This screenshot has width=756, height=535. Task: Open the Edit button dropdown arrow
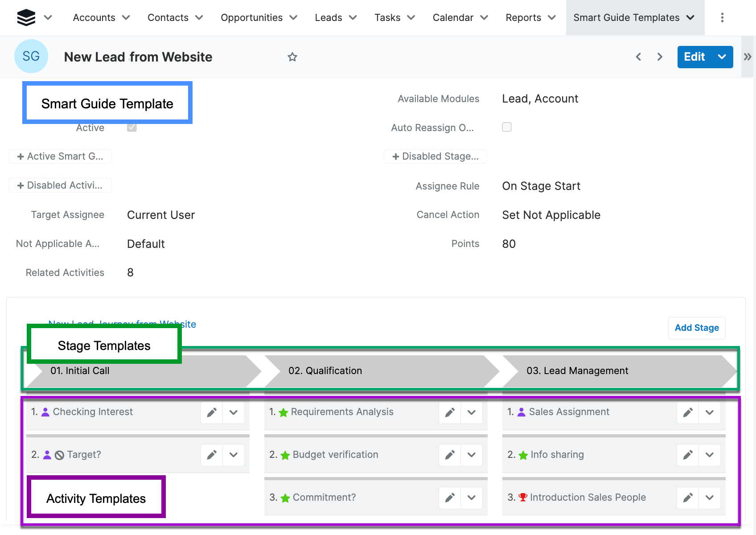point(722,57)
